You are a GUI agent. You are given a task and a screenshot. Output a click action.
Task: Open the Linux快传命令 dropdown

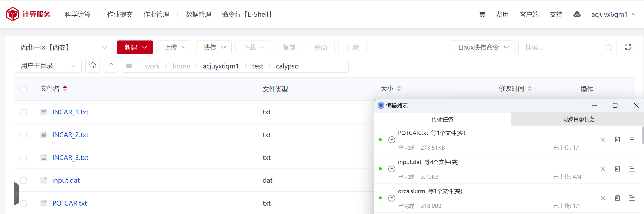(482, 47)
